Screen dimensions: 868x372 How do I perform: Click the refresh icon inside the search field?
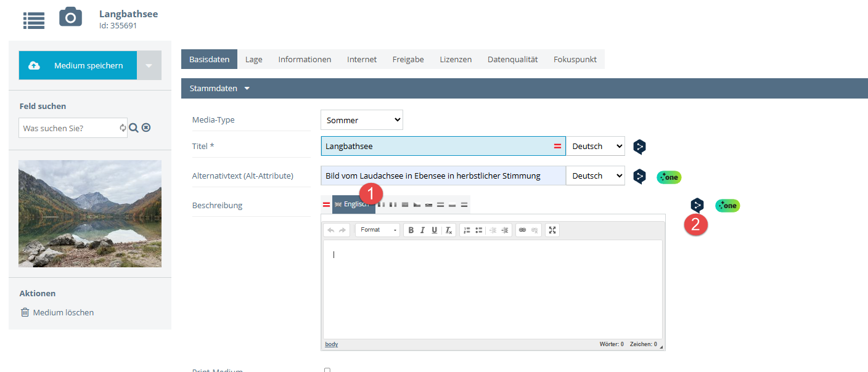click(x=123, y=128)
